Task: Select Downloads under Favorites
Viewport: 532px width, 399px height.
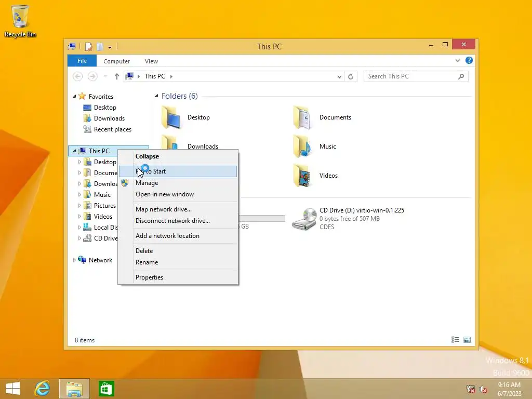Action: click(109, 118)
